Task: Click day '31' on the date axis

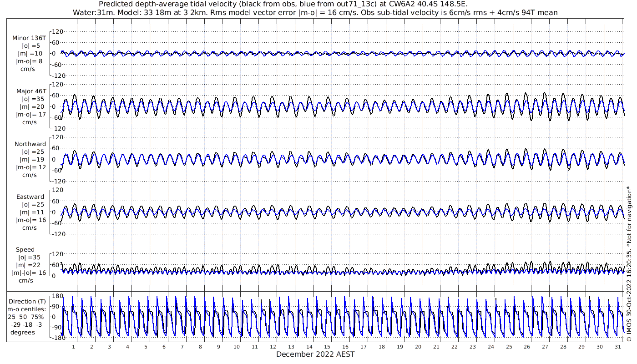Action: pyautogui.click(x=617, y=347)
